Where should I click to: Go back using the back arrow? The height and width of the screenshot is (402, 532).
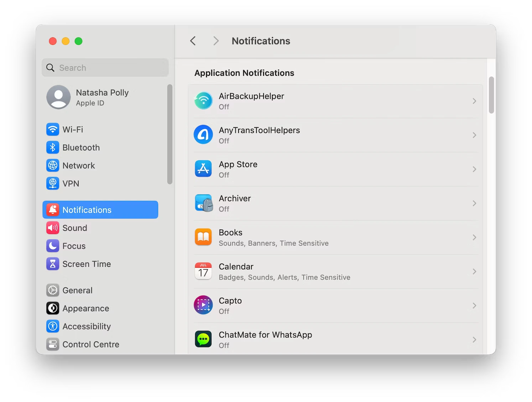click(193, 41)
